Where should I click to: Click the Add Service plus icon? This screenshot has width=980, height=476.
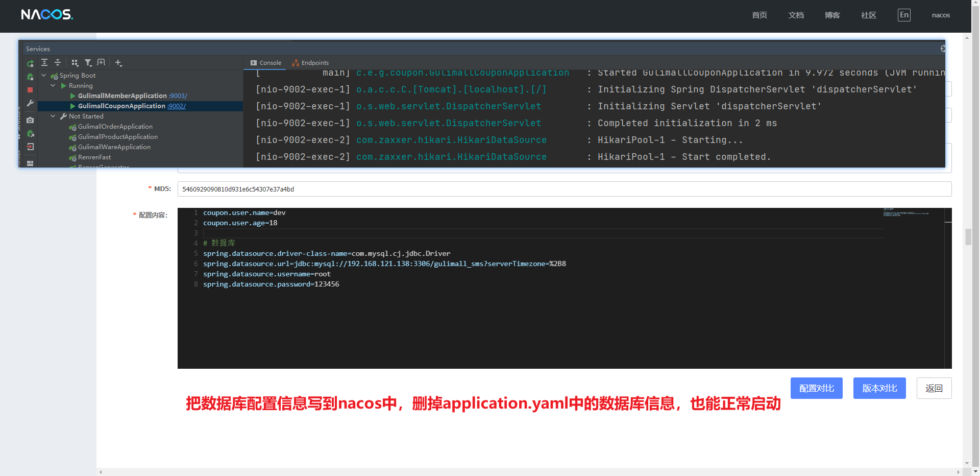coord(118,62)
